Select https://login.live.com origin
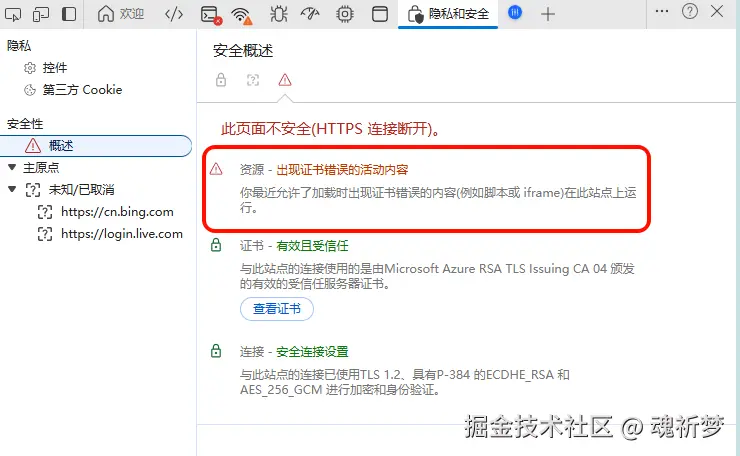 pyautogui.click(x=122, y=234)
